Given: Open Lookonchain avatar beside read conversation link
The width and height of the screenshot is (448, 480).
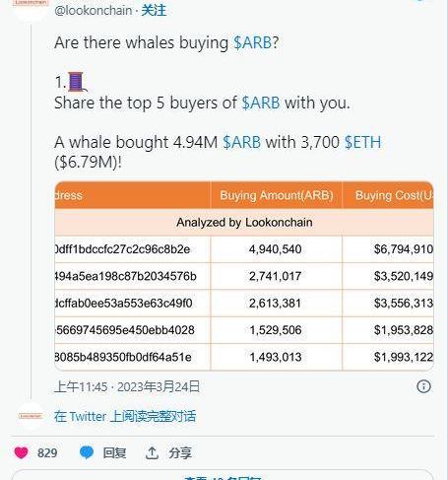Looking at the screenshot, I should 31,416.
